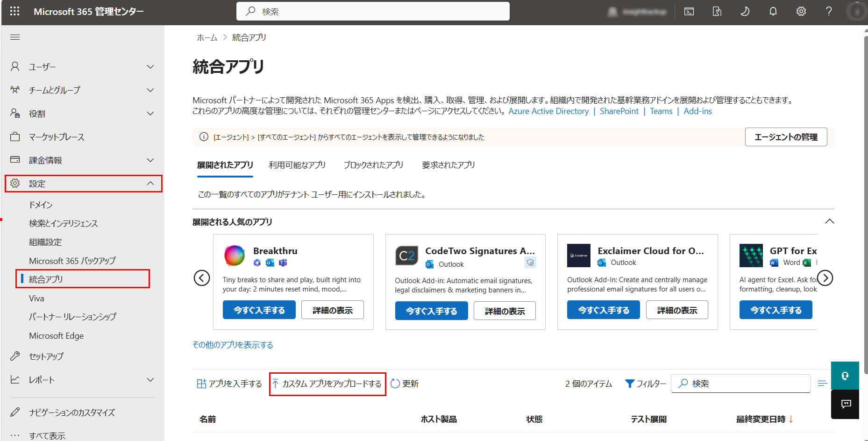Screen dimensions: 868x441
Task: Open the app launcher waffle icon
Action: pos(15,11)
